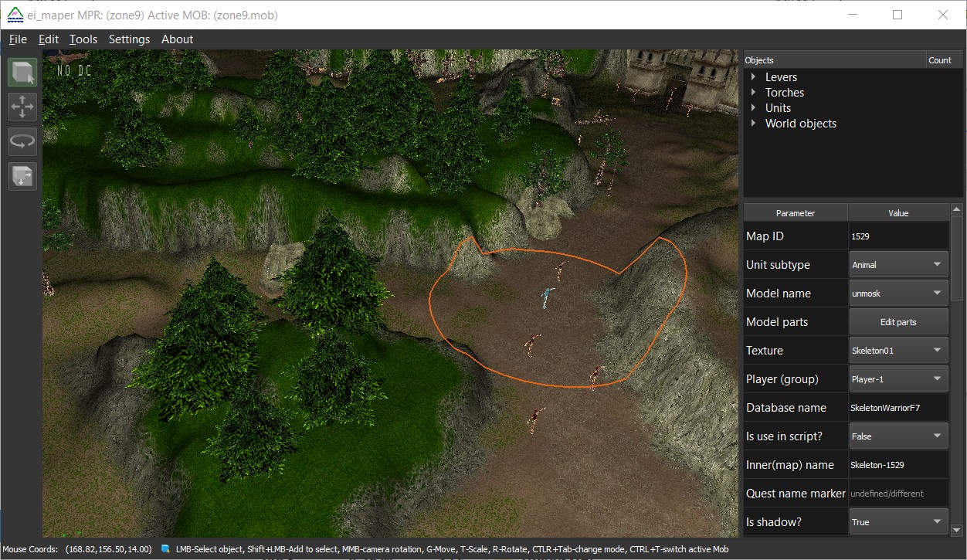The height and width of the screenshot is (560, 967).
Task: Open the Settings menu
Action: pos(129,39)
